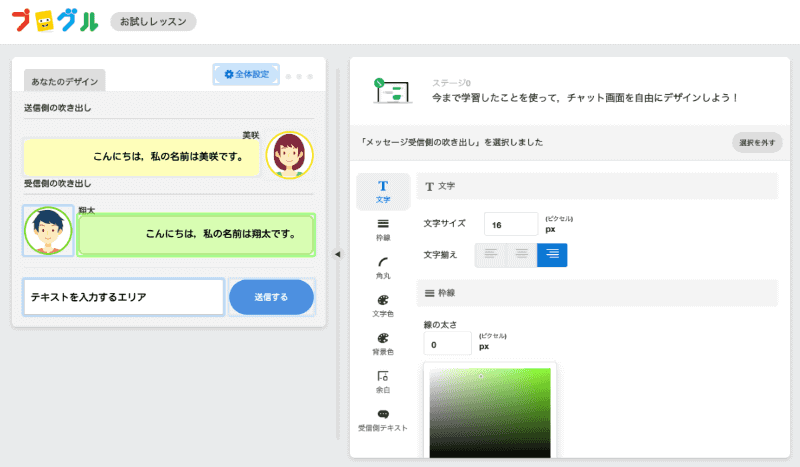This screenshot has height=467, width=800.
Task: Click the テキストを入力するエリア input box
Action: click(x=123, y=297)
